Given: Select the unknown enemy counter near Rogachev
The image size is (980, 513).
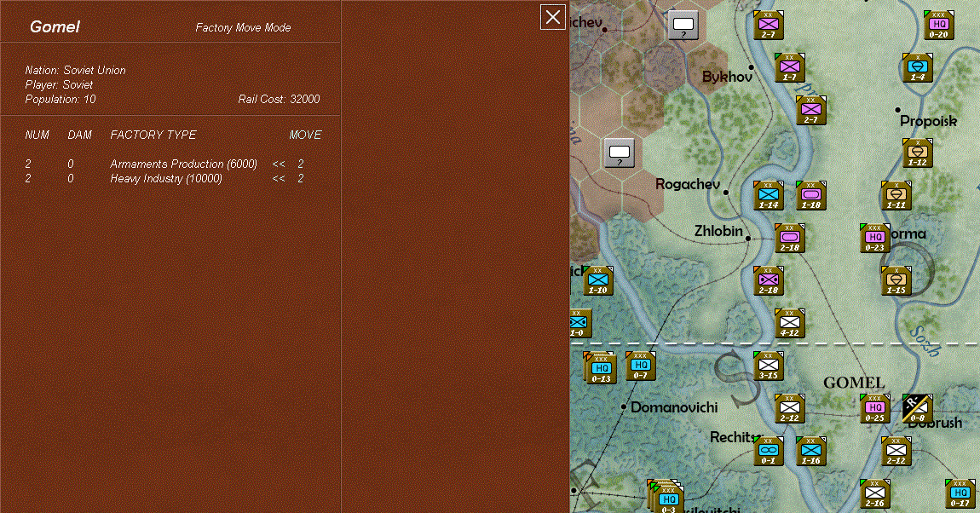Looking at the screenshot, I should [620, 153].
